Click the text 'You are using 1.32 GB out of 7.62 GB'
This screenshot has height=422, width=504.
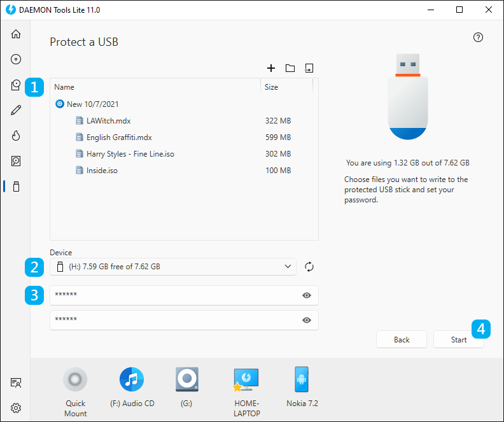[407, 163]
